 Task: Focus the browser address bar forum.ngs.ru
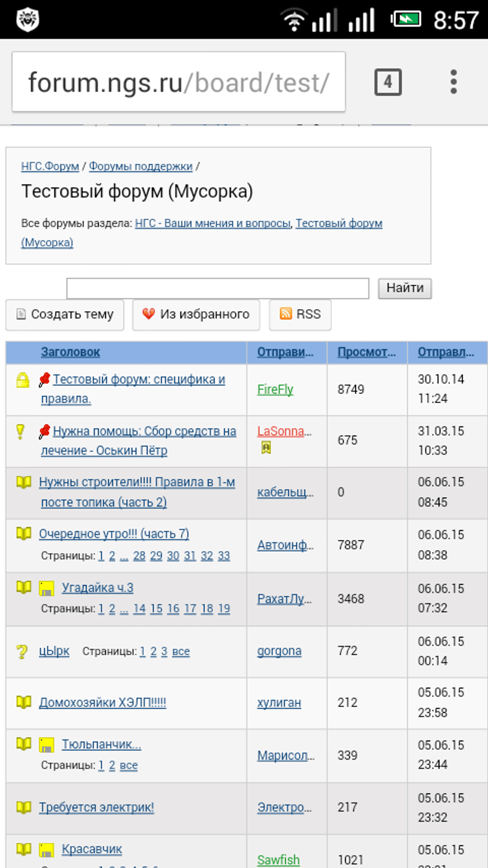point(179,82)
